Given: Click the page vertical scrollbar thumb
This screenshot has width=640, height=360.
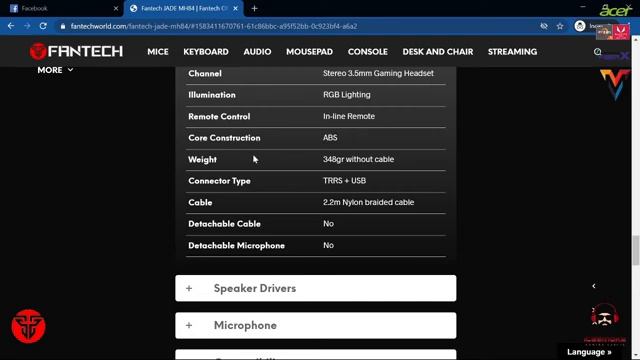Looking at the screenshot, I should (x=635, y=250).
